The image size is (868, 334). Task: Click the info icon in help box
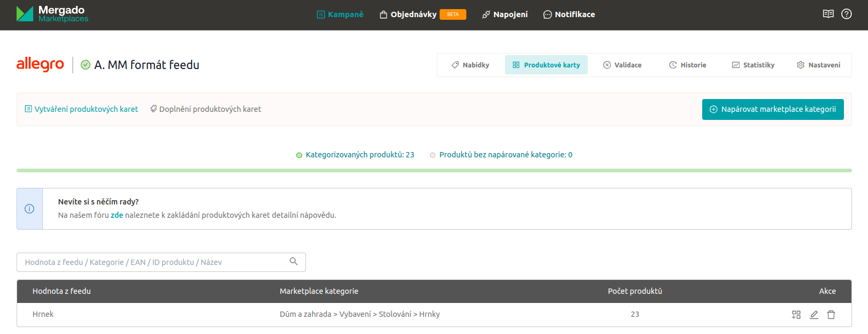point(29,209)
